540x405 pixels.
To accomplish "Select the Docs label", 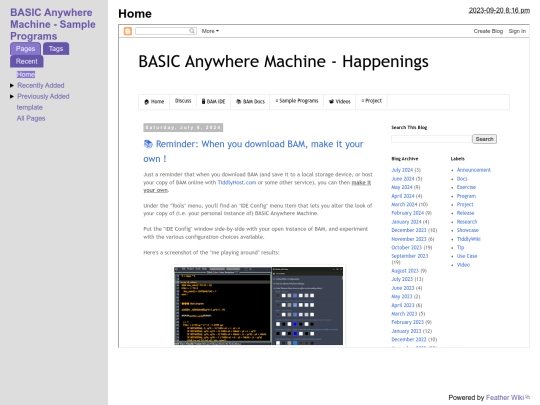I will click(462, 179).
